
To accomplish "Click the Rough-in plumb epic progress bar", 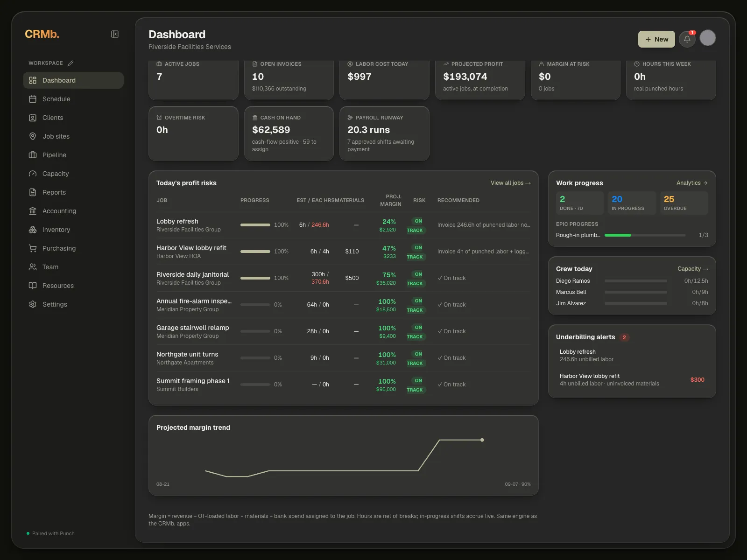I will coord(645,235).
